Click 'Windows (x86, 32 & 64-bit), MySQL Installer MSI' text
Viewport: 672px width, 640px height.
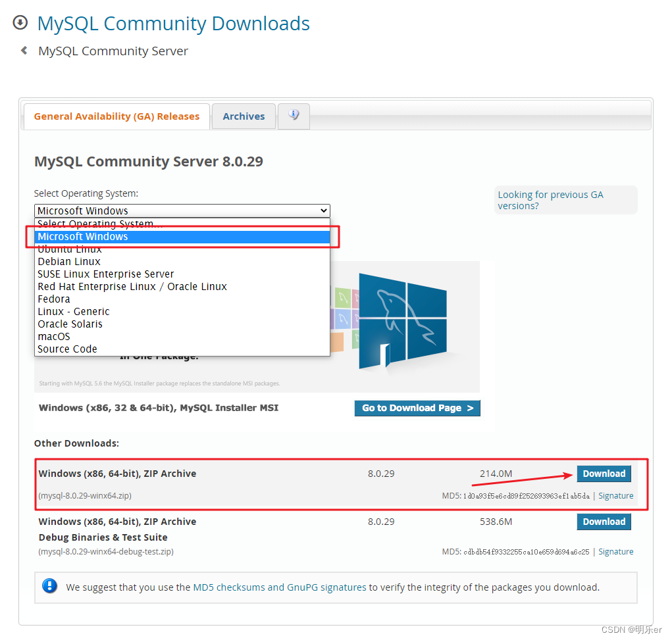[x=159, y=408]
